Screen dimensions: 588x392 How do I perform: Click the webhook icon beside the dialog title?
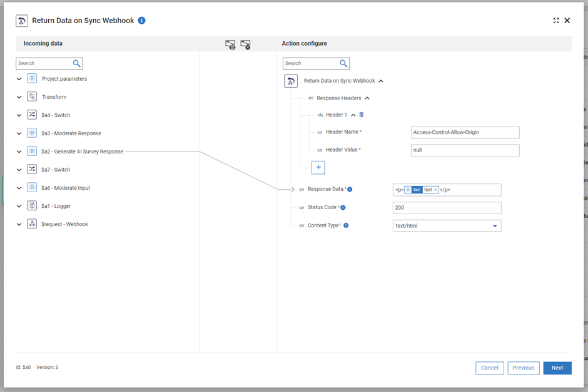point(22,20)
